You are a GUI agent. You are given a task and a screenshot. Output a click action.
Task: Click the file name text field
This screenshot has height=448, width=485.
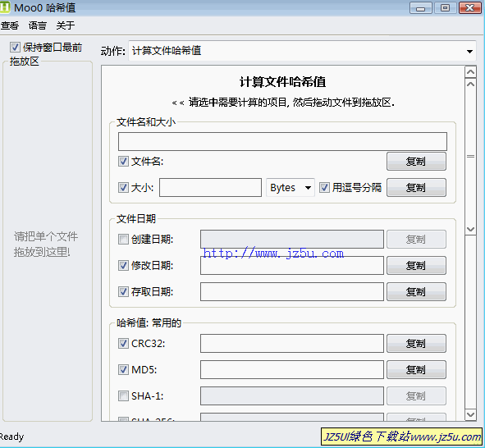tap(282, 142)
